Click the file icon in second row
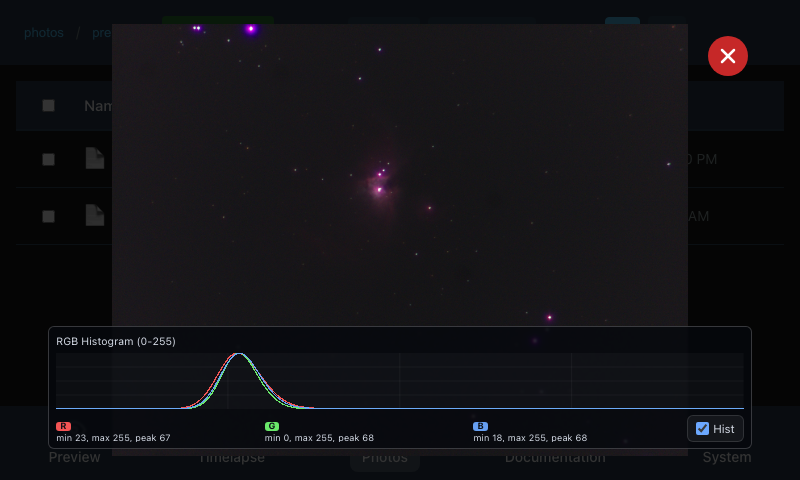Viewport: 800px width, 480px height. point(94,215)
